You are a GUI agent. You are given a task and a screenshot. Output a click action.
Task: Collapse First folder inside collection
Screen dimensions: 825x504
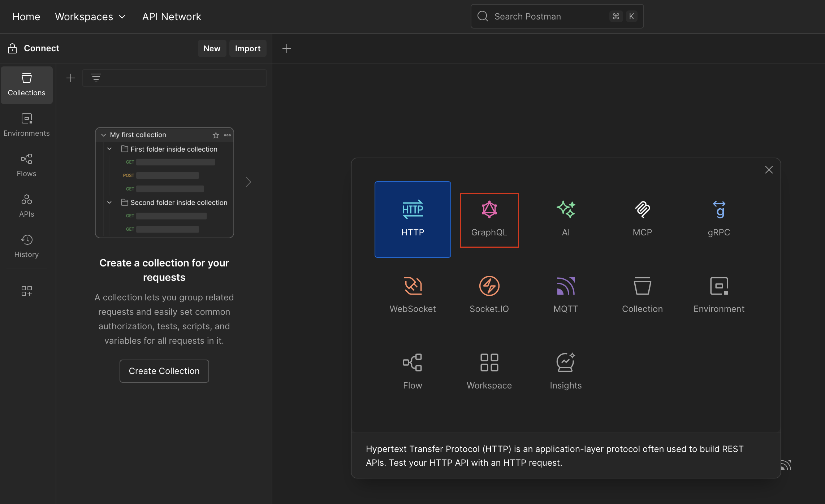[x=109, y=149]
